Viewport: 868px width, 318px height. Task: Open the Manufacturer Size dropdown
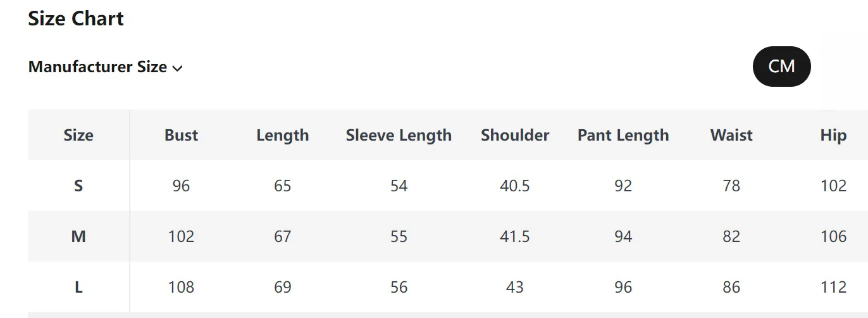click(105, 67)
